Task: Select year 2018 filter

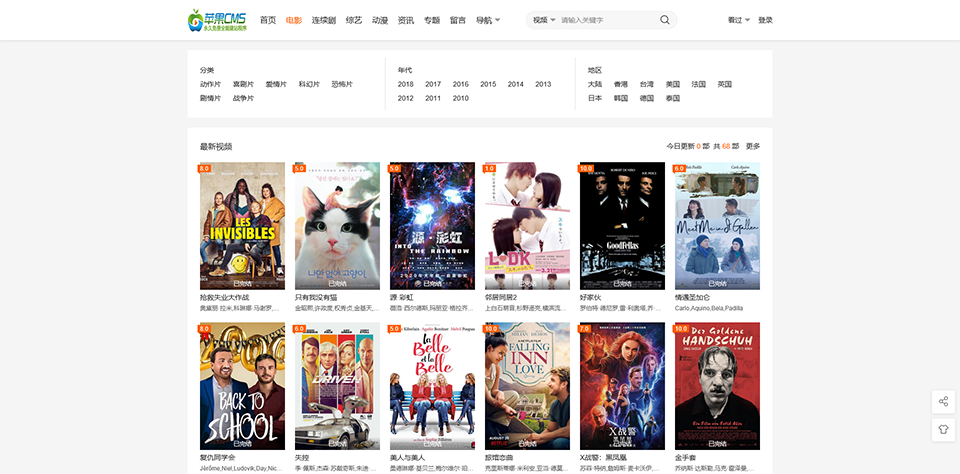Action: click(x=405, y=85)
